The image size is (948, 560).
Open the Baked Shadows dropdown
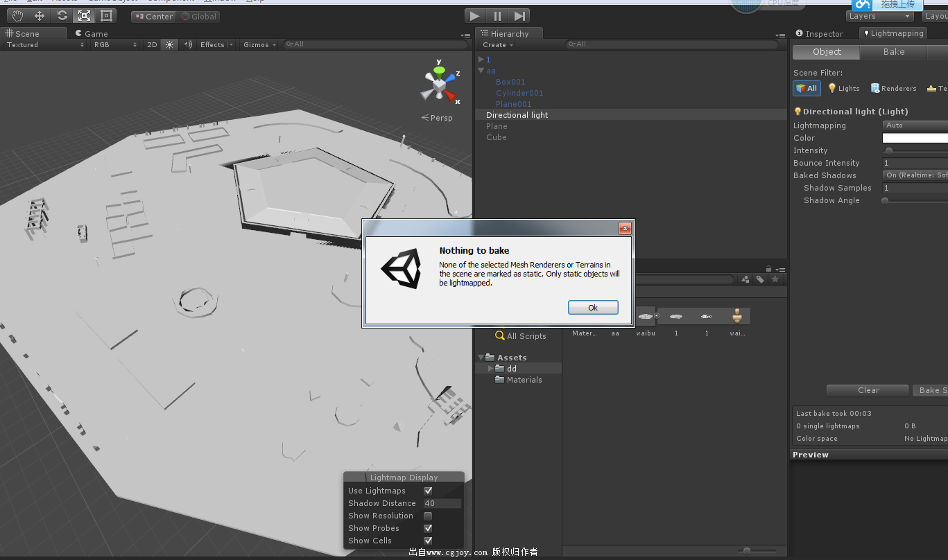click(x=915, y=175)
